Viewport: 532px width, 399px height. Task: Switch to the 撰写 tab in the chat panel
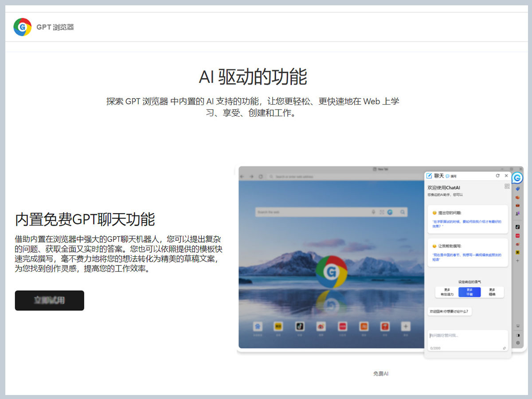[x=451, y=176]
